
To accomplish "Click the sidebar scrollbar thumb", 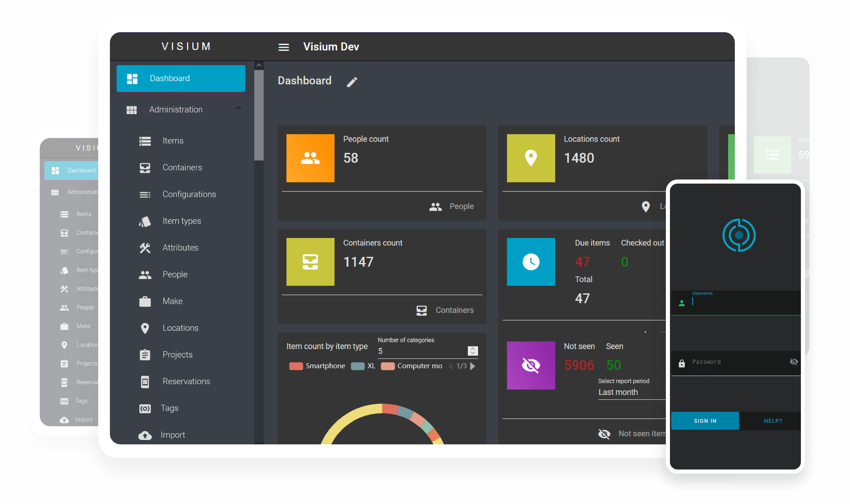I will tap(259, 115).
